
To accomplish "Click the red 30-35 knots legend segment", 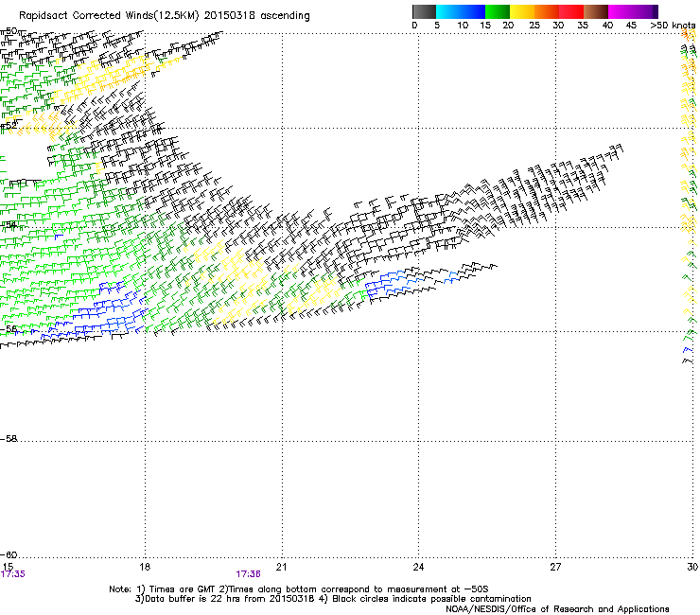I will [x=571, y=11].
